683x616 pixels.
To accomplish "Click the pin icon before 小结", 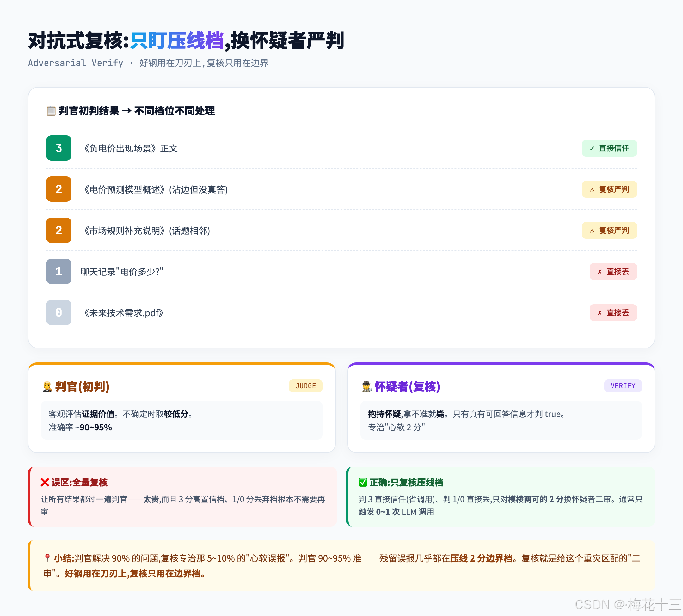I will [47, 558].
